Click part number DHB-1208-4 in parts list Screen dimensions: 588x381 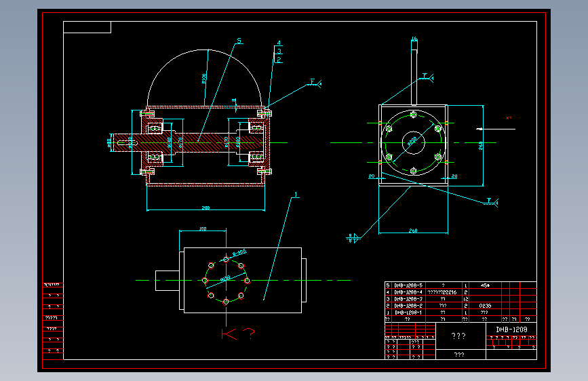click(408, 292)
